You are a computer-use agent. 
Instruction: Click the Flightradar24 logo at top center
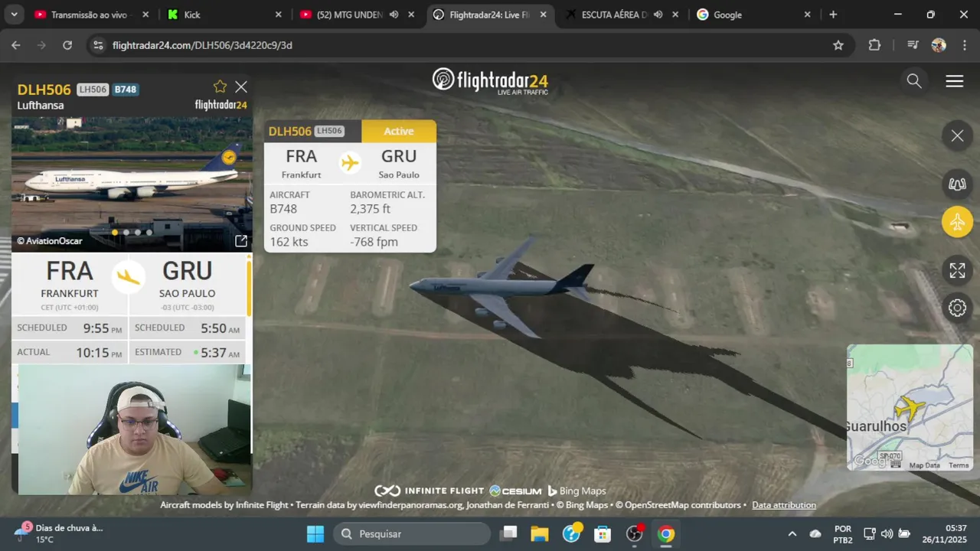point(490,80)
